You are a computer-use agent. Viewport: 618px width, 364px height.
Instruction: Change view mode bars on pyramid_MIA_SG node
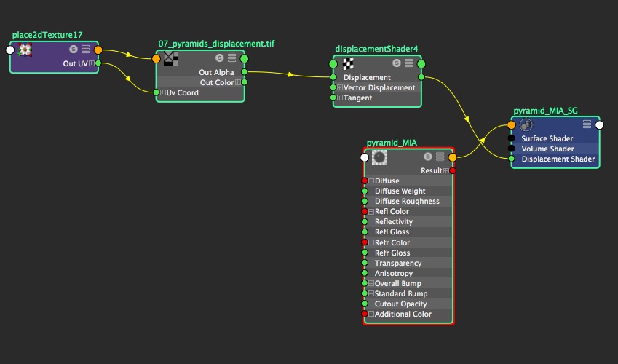point(587,124)
